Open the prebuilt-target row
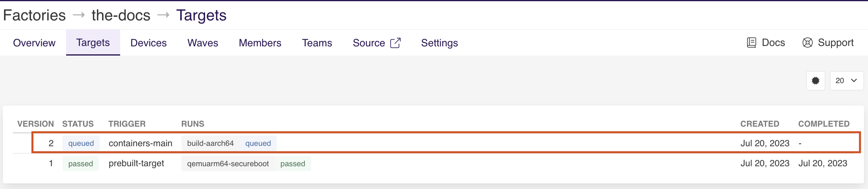 click(136, 163)
